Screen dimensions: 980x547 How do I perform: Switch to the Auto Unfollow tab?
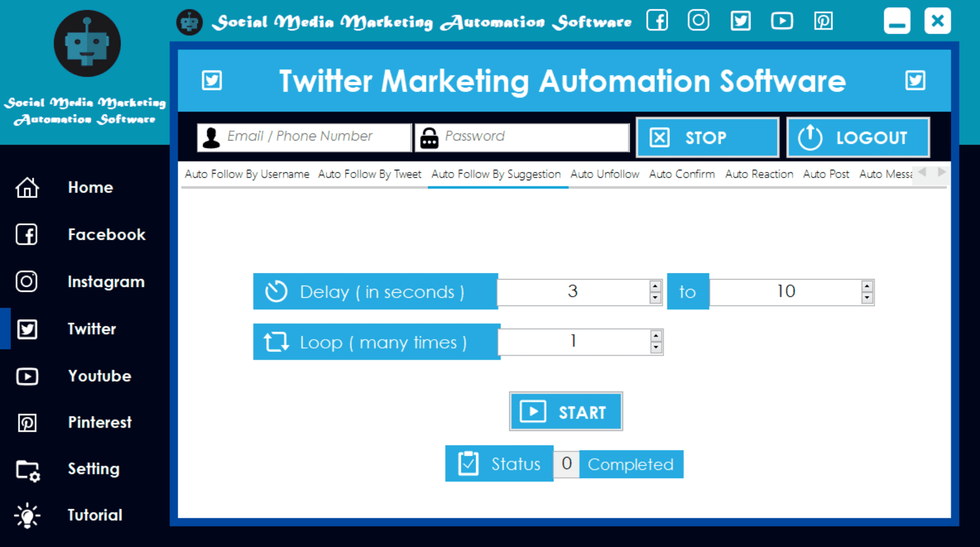605,174
